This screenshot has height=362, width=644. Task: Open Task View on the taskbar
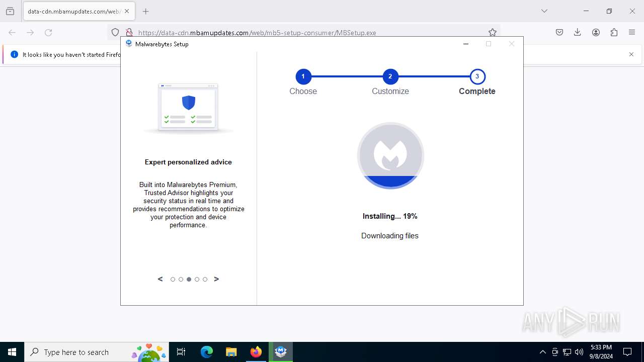click(x=181, y=352)
